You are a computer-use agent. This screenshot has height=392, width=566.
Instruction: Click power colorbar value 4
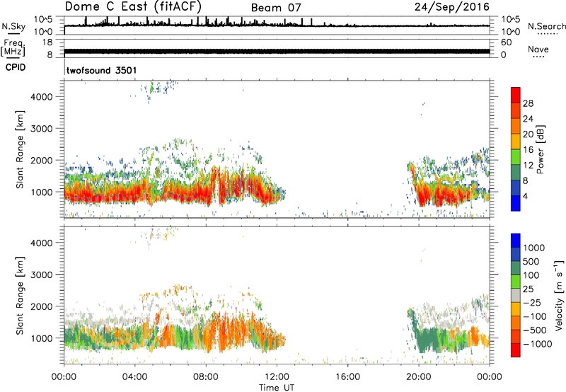[x=525, y=196]
